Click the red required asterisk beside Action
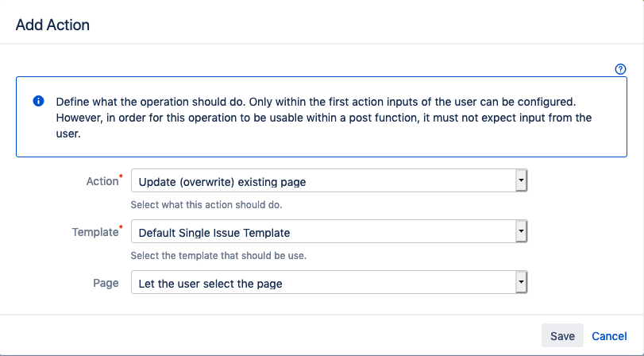The width and height of the screenshot is (644, 356). [121, 176]
